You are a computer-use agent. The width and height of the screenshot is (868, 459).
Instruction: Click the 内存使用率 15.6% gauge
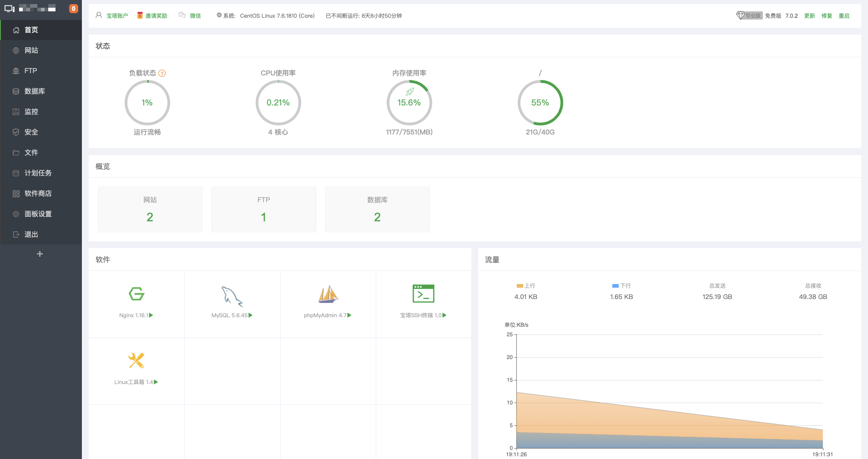pos(409,103)
